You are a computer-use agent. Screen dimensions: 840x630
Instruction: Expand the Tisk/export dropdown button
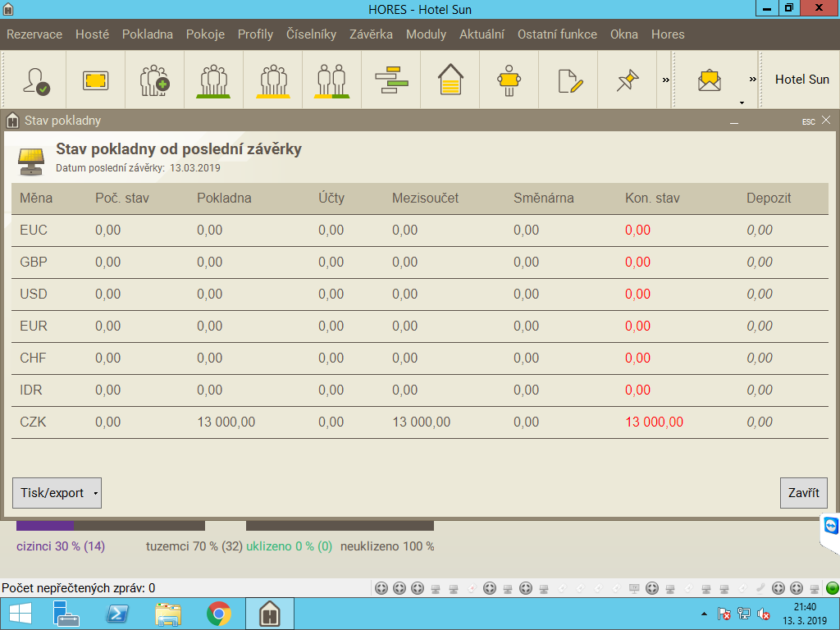click(x=96, y=493)
